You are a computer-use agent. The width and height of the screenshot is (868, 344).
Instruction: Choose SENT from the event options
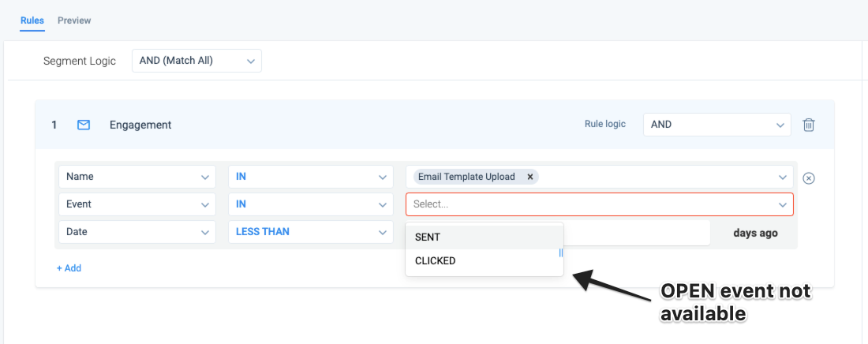(x=485, y=237)
